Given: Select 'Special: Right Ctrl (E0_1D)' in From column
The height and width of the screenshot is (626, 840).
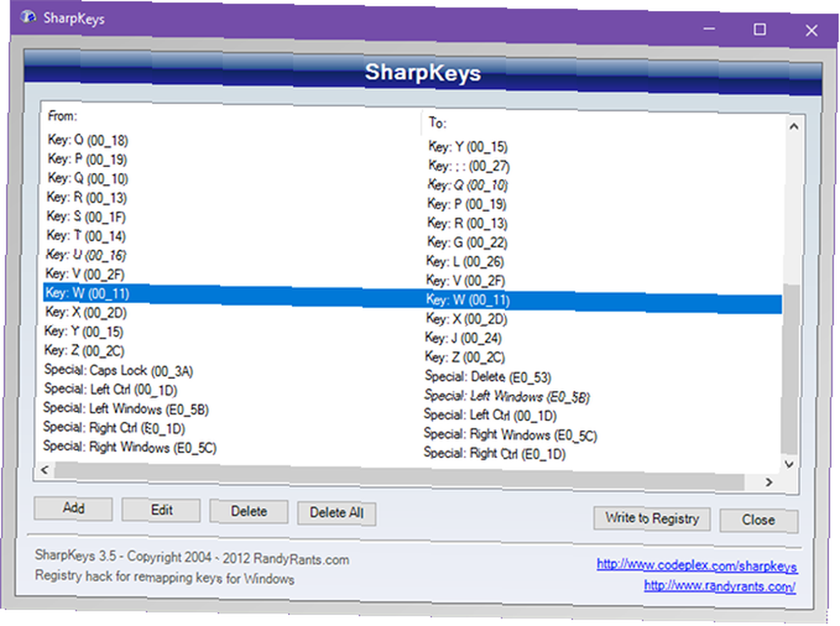Looking at the screenshot, I should click(x=114, y=428).
